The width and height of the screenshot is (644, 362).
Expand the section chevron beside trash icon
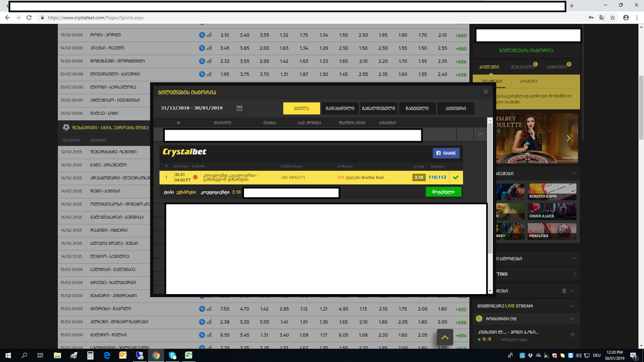[572, 290]
